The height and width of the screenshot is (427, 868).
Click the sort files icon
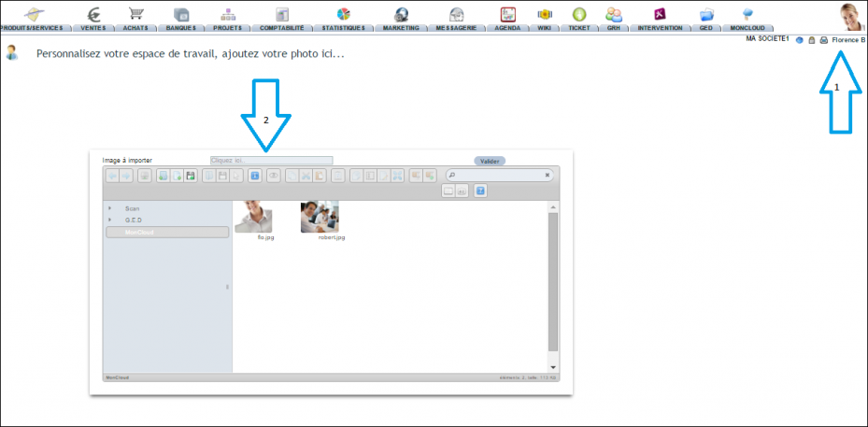[x=462, y=191]
